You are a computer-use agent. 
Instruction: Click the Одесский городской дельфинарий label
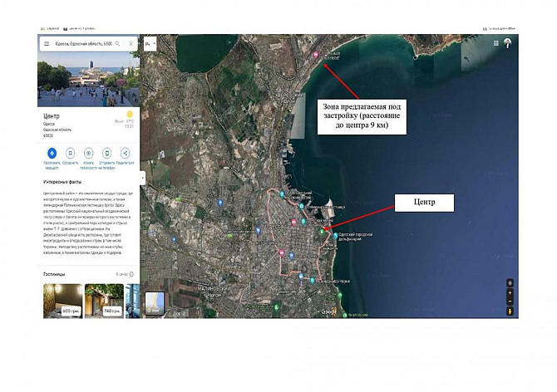pyautogui.click(x=356, y=237)
